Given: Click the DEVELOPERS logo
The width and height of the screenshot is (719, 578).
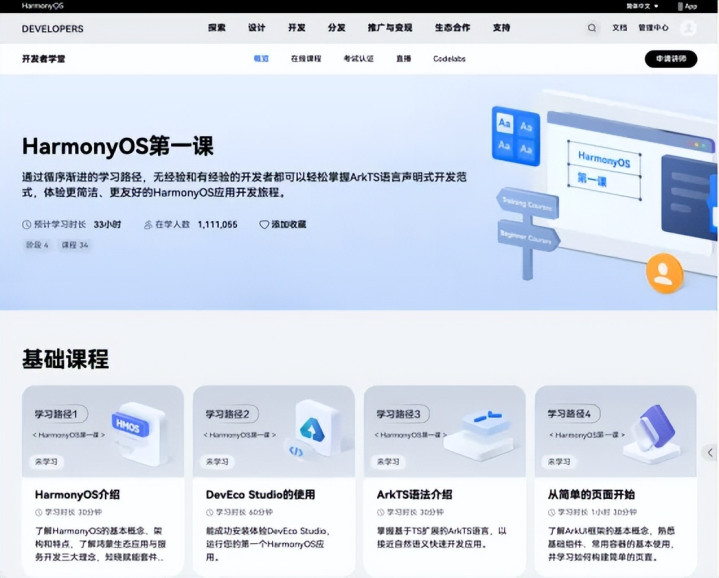Looking at the screenshot, I should point(53,28).
